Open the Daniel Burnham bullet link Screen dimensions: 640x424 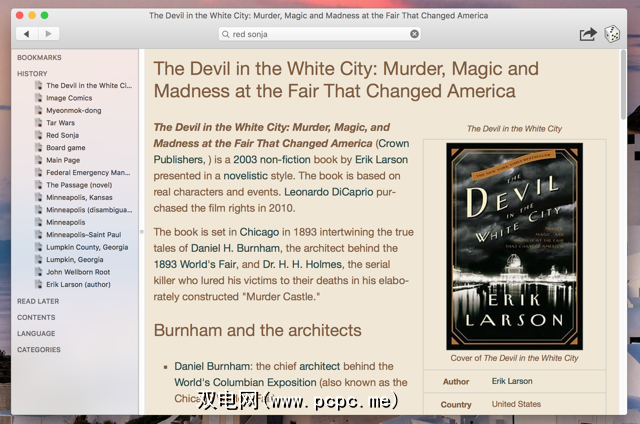pyautogui.click(x=213, y=366)
